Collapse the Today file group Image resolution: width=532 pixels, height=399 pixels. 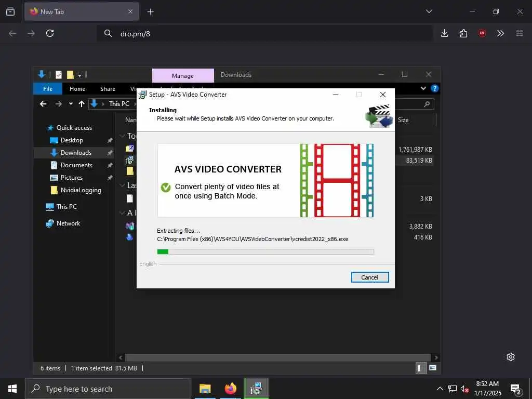coord(122,136)
